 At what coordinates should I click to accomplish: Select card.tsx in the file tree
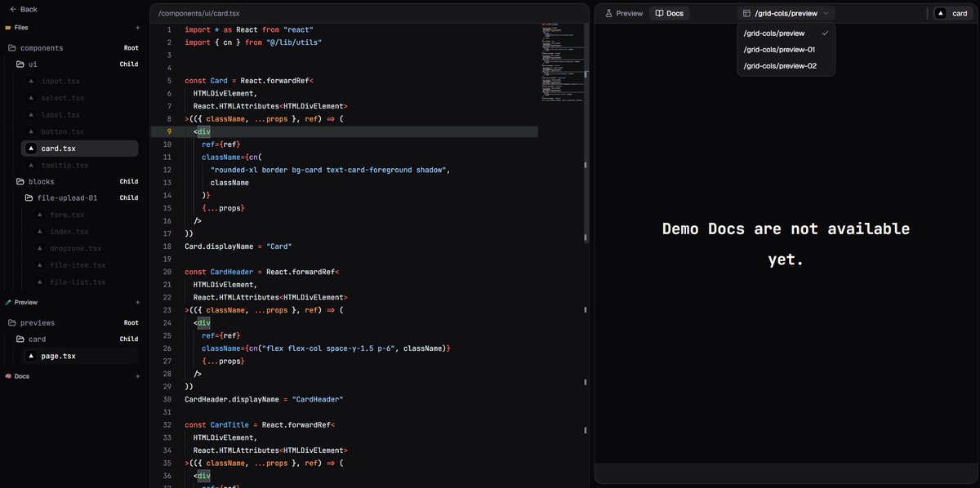tap(79, 149)
